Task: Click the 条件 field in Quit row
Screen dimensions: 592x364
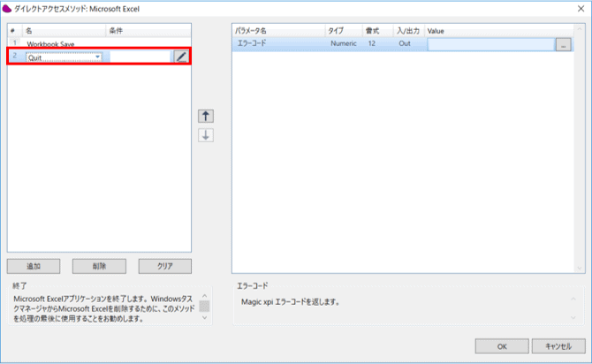Action: coord(139,57)
